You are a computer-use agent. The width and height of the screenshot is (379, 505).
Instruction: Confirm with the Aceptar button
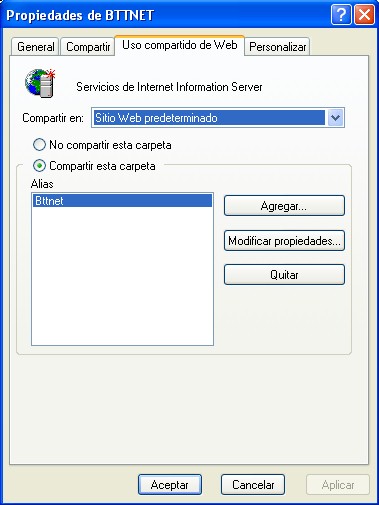170,485
